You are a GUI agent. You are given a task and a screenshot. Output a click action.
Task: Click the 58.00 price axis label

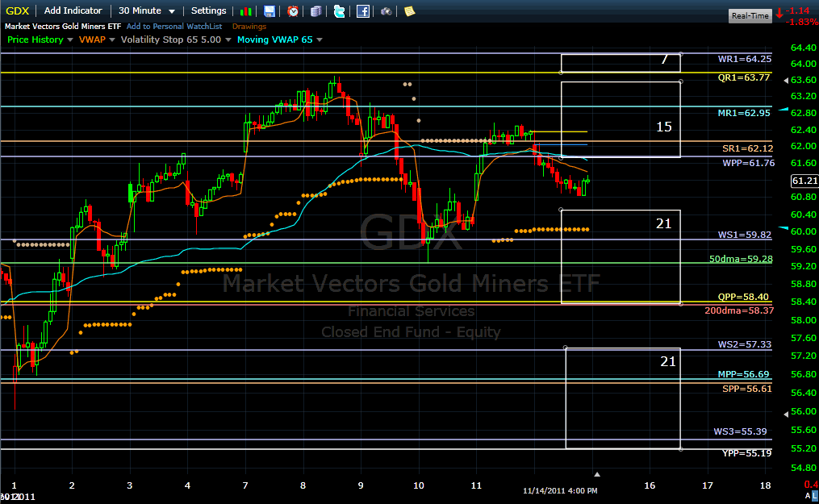[x=804, y=320]
